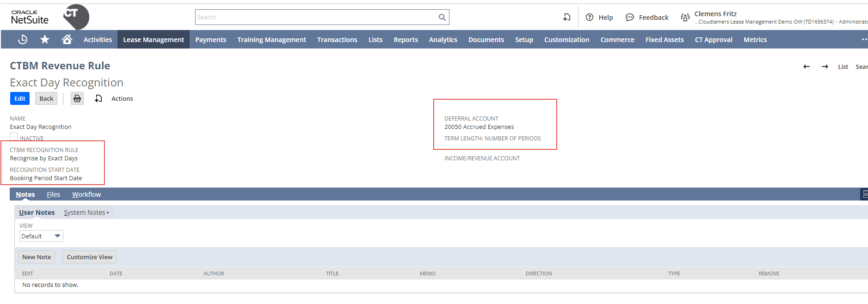Go to next record arrow
The image size is (868, 304).
(x=825, y=67)
